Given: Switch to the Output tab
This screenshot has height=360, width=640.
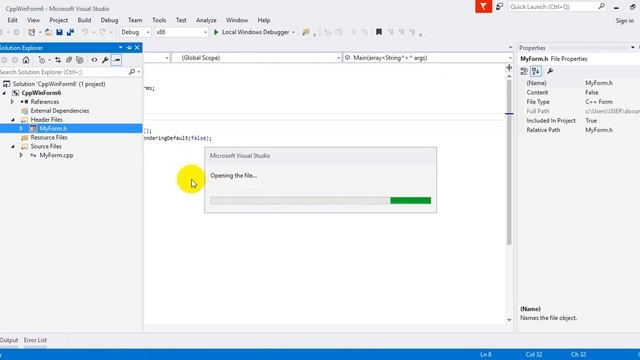Looking at the screenshot, I should pyautogui.click(x=9, y=340).
